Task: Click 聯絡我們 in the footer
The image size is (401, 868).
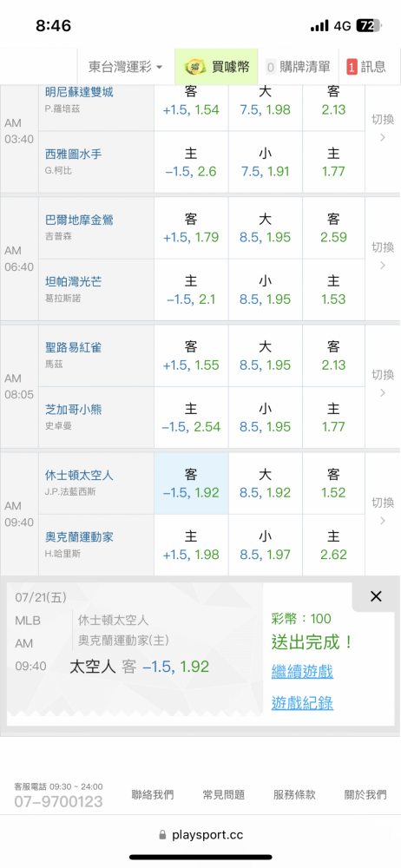Action: click(x=152, y=795)
